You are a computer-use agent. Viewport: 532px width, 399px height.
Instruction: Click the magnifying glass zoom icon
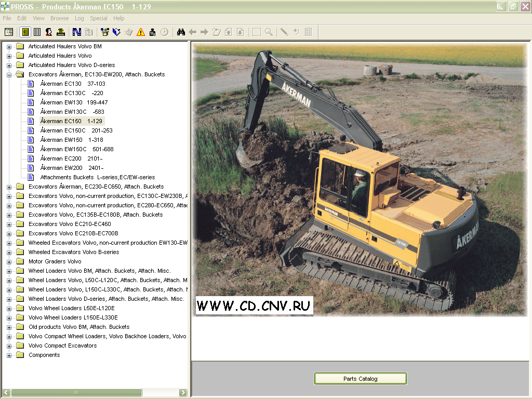point(269,32)
